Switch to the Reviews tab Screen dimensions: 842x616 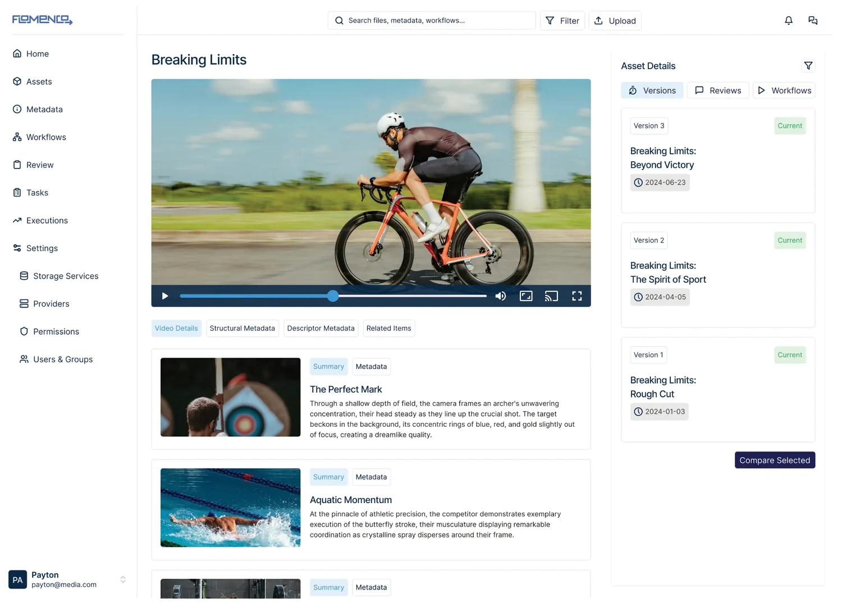[718, 90]
